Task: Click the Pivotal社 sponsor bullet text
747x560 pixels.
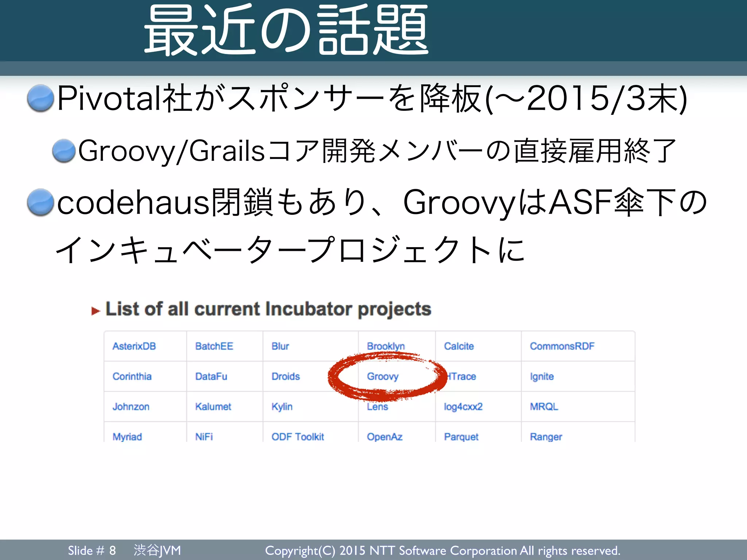Action: pyautogui.click(x=372, y=98)
